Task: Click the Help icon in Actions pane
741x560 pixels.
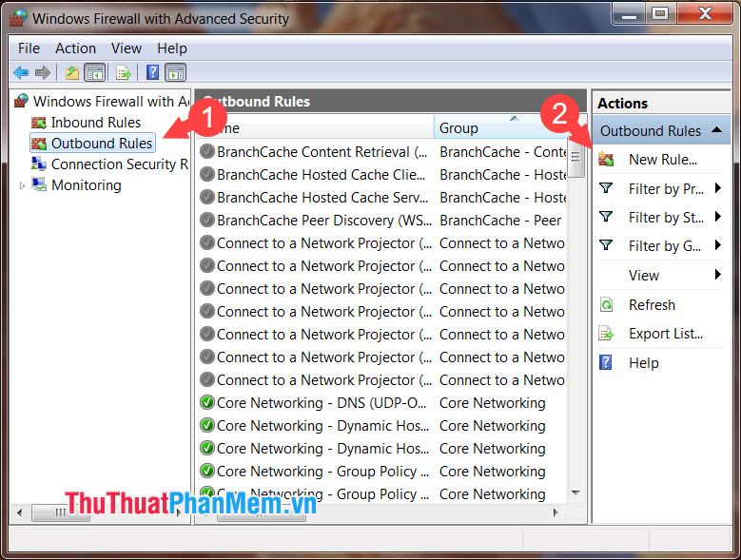Action: point(605,362)
